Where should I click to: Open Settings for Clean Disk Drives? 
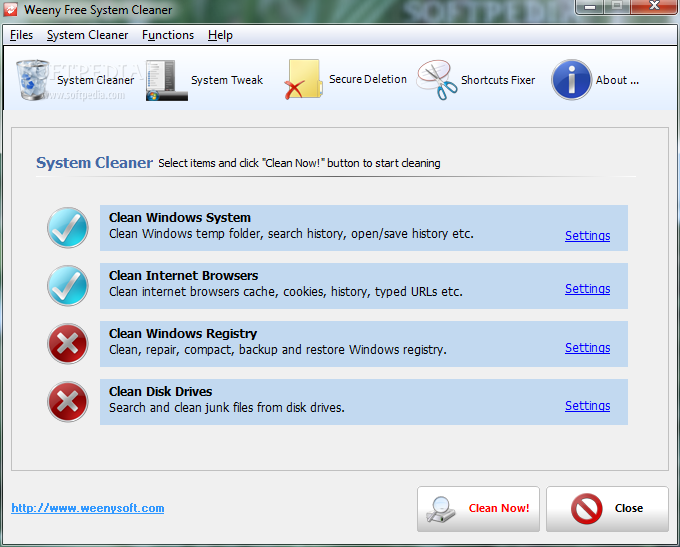(587, 406)
